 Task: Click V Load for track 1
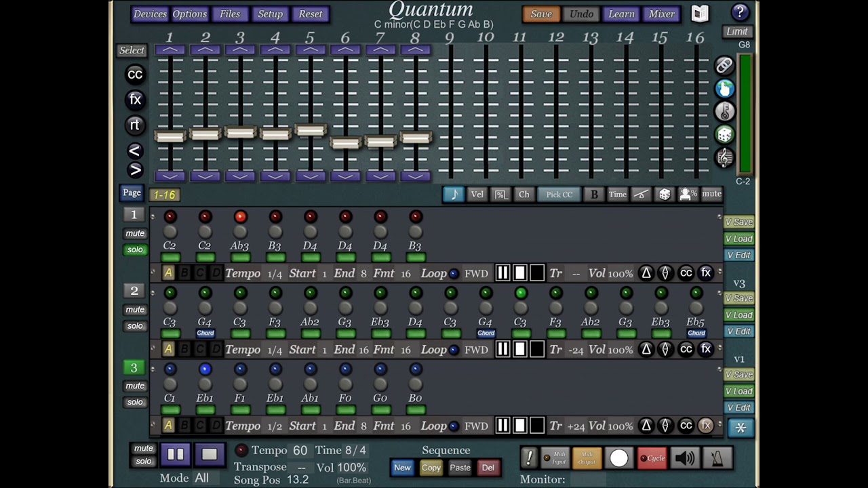coord(738,239)
